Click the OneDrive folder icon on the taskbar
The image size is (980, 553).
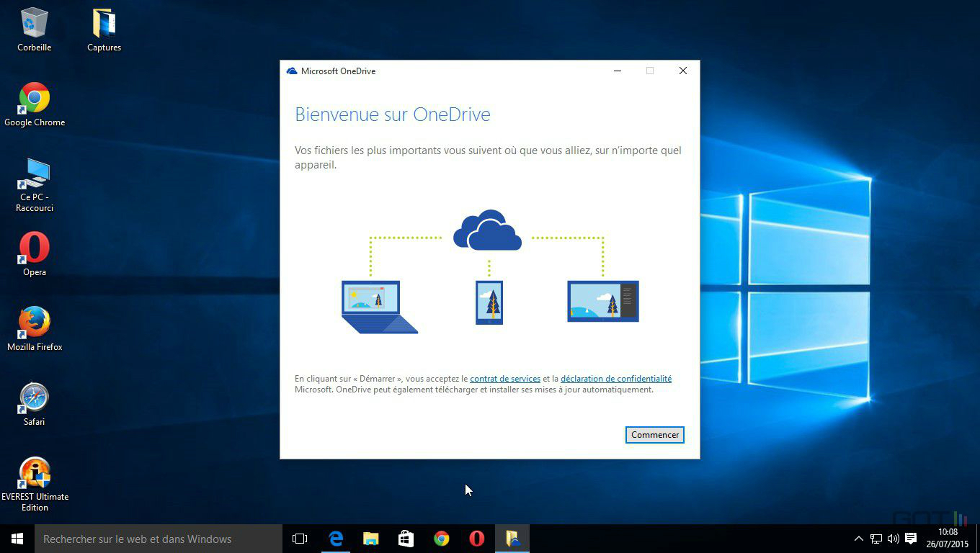pos(512,538)
